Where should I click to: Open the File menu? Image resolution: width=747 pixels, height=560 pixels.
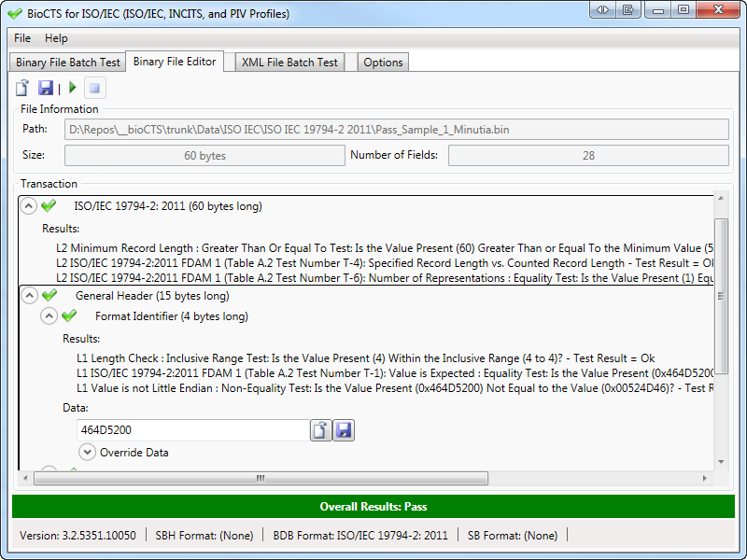(x=22, y=38)
